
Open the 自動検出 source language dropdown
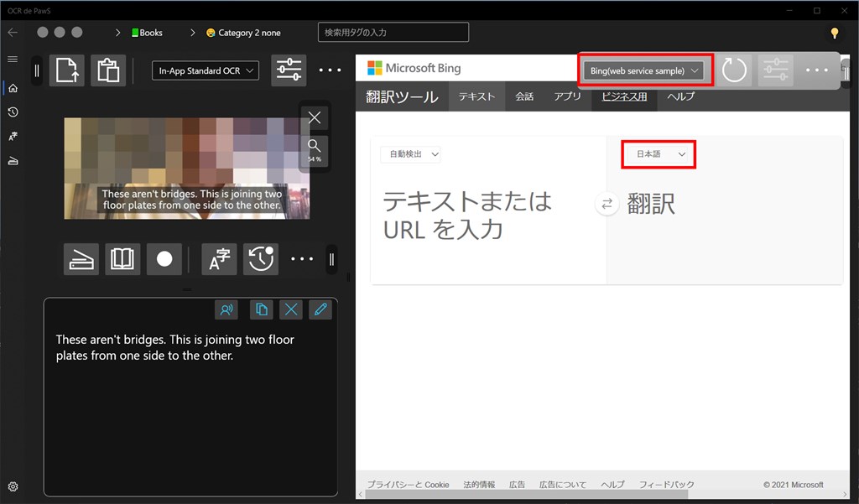410,154
